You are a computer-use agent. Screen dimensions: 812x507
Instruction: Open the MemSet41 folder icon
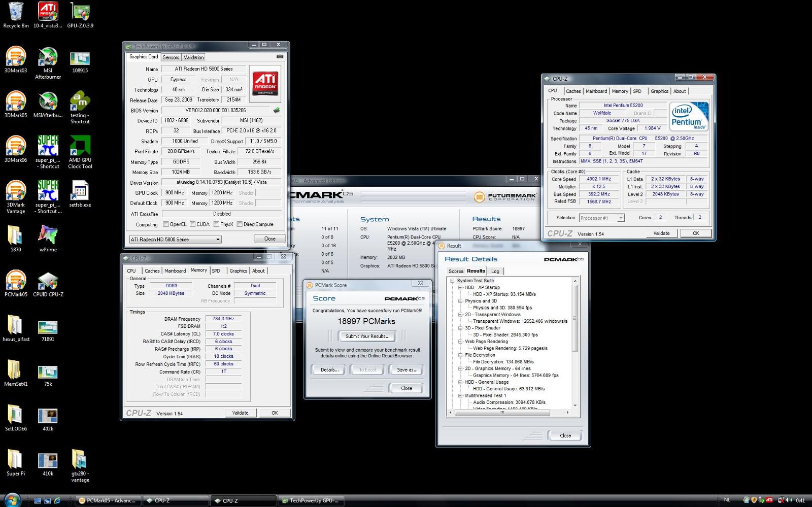[x=16, y=373]
